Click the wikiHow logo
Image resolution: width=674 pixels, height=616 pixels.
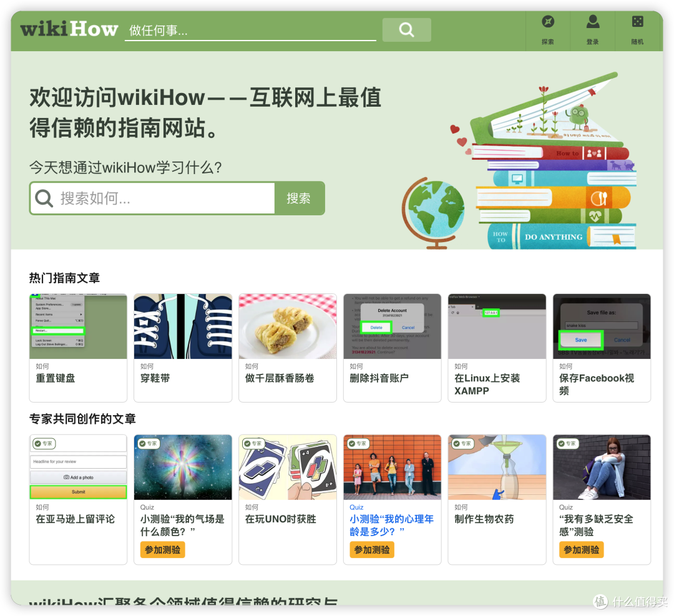[69, 29]
